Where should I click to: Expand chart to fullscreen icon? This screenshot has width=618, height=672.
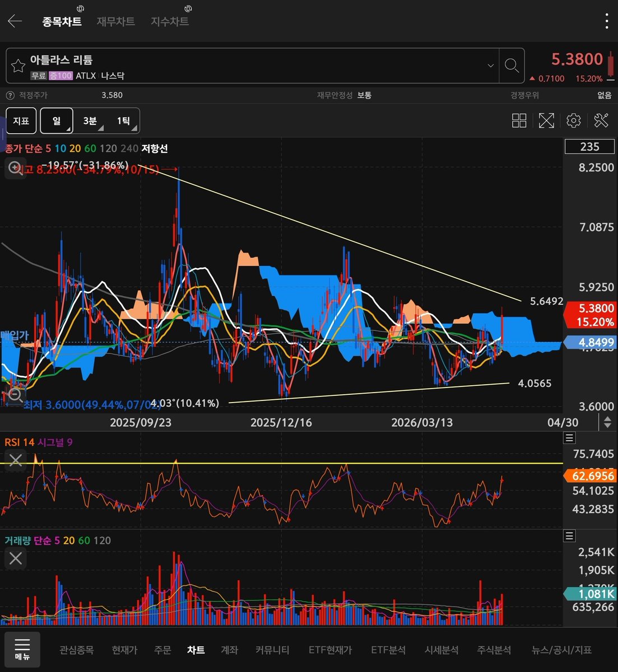(x=546, y=120)
